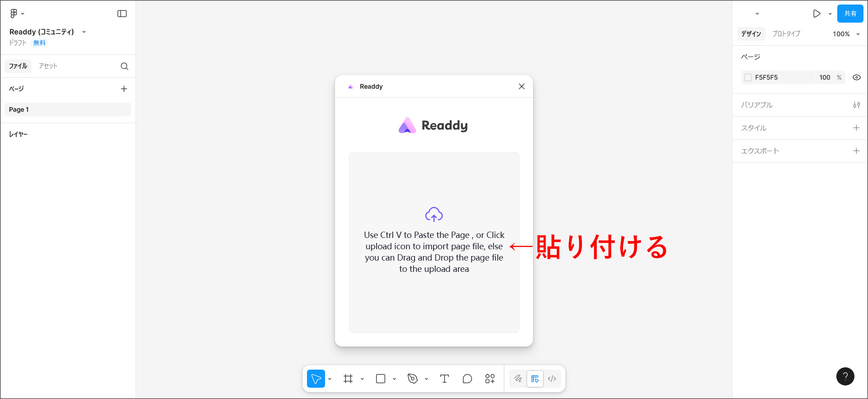Click the F5F5F5 page color swatch

748,77
